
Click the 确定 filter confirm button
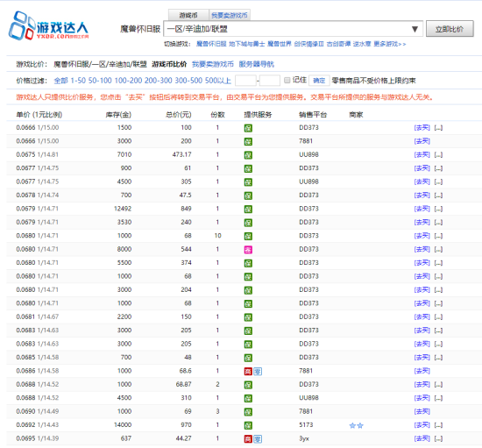(x=319, y=81)
